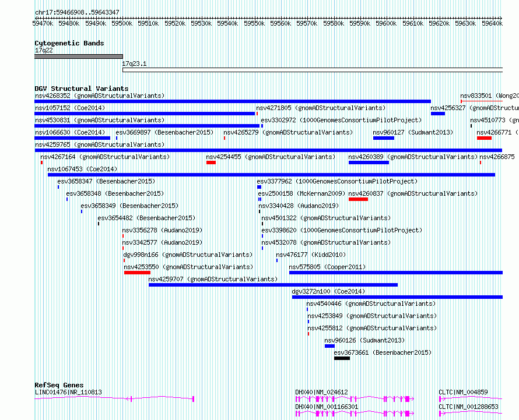Open CLTC|NM_001288653 transcript label

[468, 407]
